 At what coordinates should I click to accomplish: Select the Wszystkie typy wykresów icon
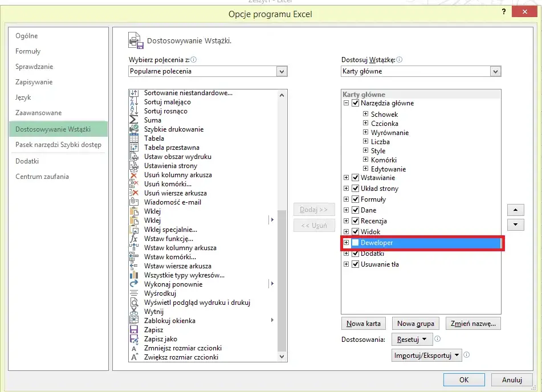click(134, 275)
